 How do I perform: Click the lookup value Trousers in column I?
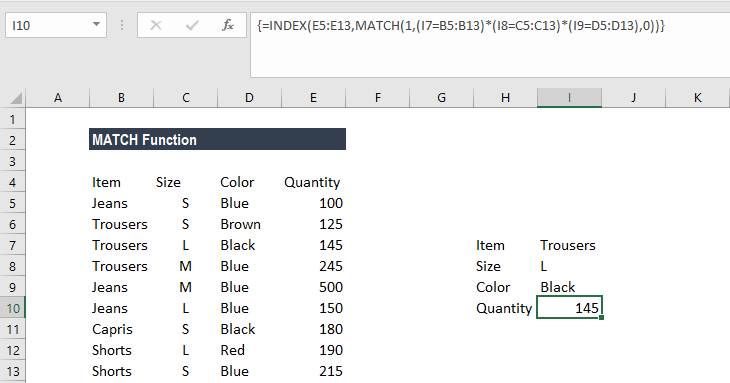click(568, 245)
